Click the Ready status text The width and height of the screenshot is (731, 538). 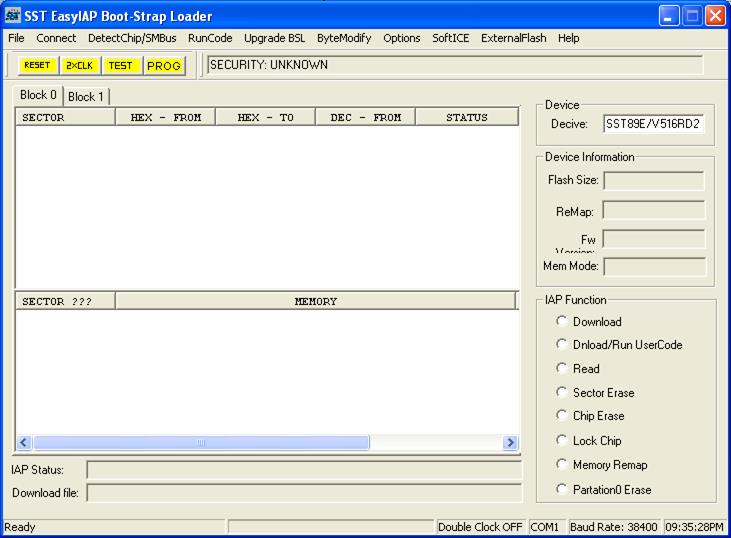point(20,527)
